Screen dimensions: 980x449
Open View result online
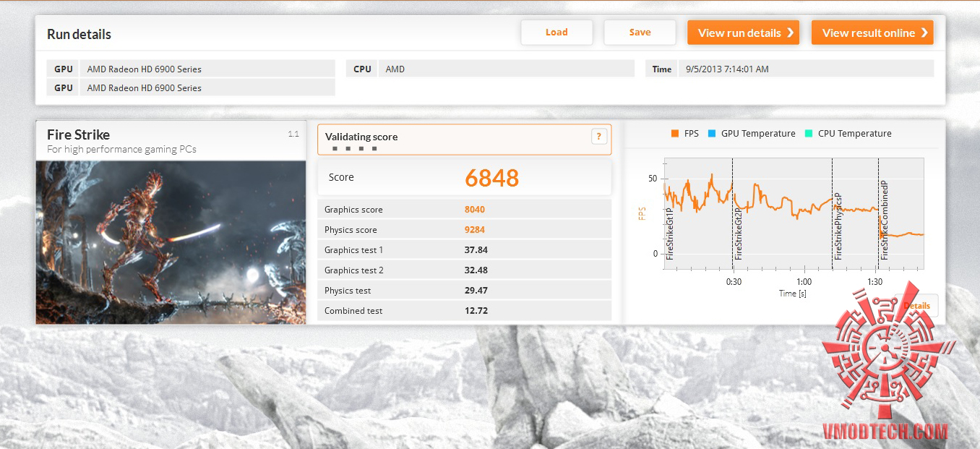(872, 33)
